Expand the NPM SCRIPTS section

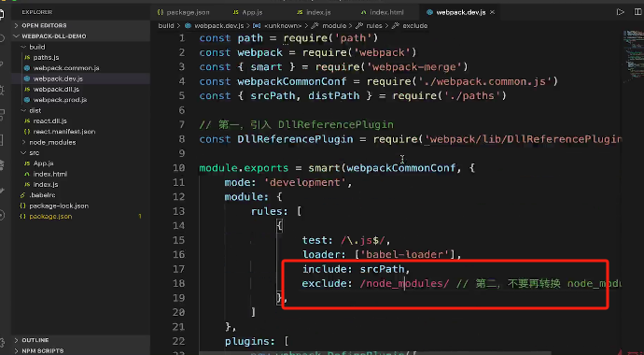point(42,351)
